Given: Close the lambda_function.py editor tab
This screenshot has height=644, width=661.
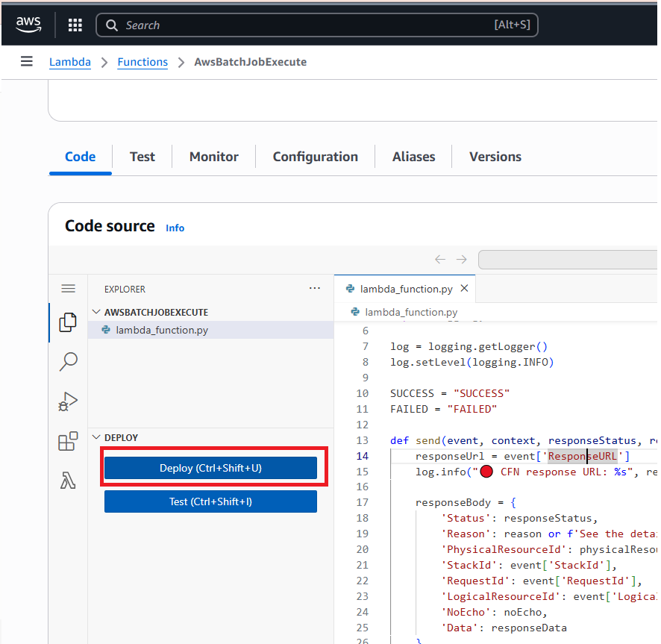Looking at the screenshot, I should pos(464,289).
